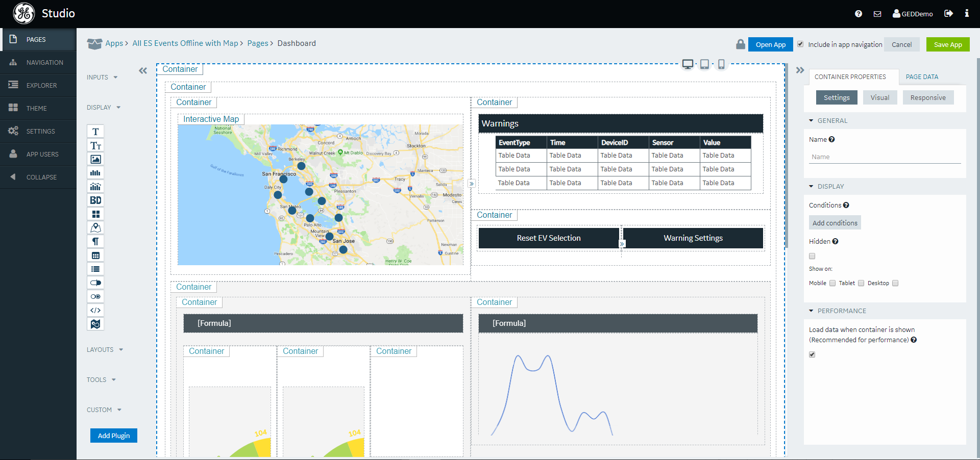Collapse the Performance section
This screenshot has width=980, height=460.
[x=812, y=311]
